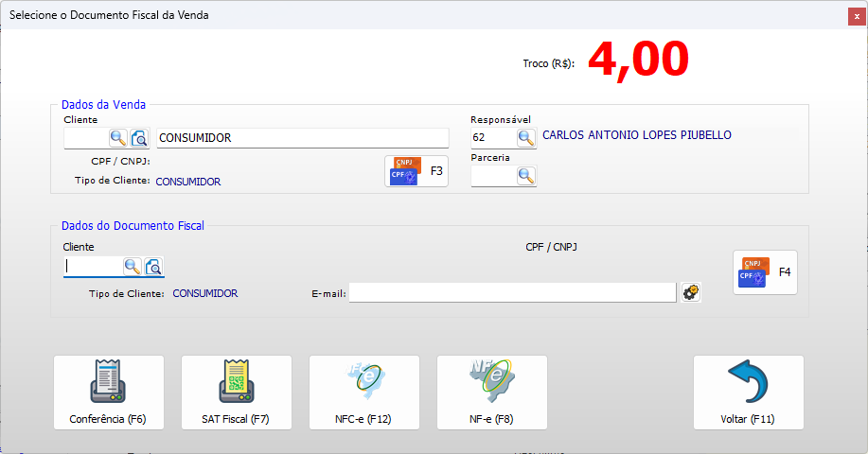Click the CONSUMIDOR client name field
This screenshot has height=454, width=868.
tap(303, 138)
